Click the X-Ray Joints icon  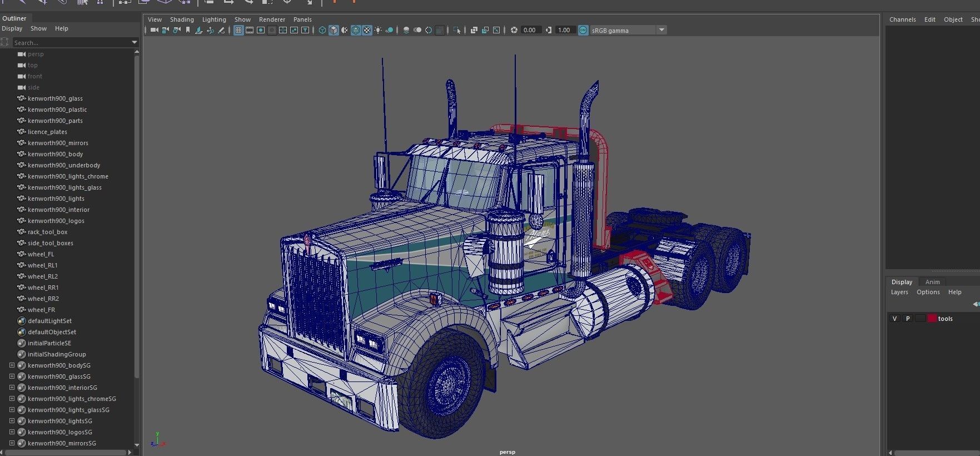496,30
